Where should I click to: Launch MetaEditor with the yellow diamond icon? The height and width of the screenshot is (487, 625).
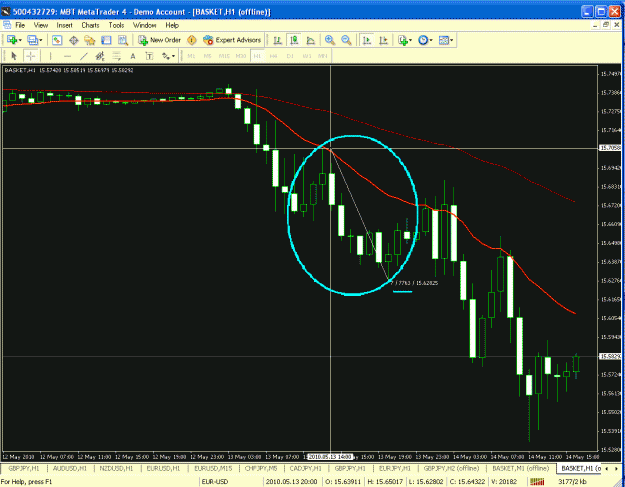(x=192, y=40)
